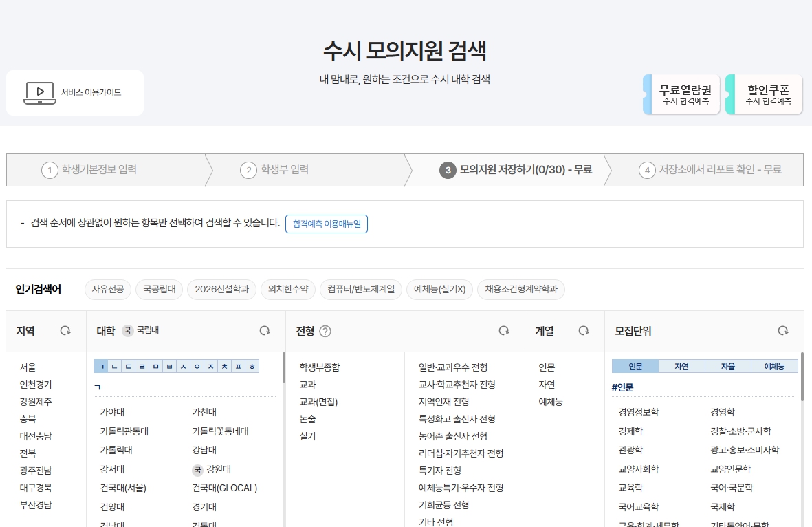The image size is (812, 527).
Task: Reset the 모집단위 panel refresh icon
Action: (x=783, y=330)
